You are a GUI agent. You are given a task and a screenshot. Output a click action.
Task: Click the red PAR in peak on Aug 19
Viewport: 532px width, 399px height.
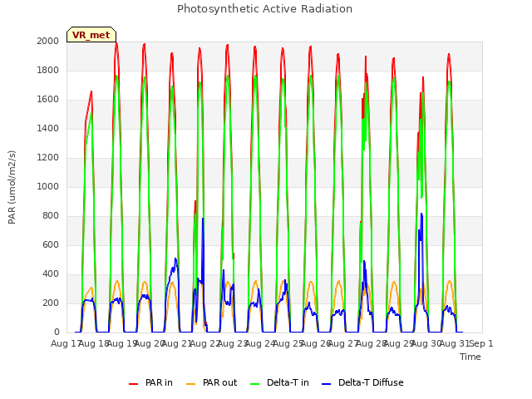point(116,45)
